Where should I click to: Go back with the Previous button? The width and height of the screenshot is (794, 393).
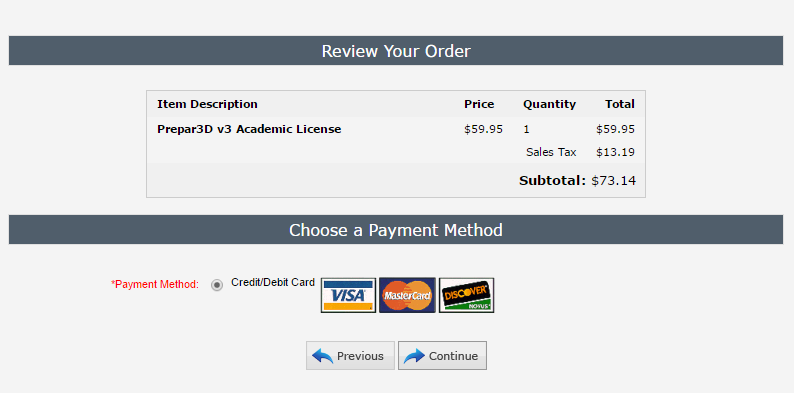pyautogui.click(x=350, y=356)
